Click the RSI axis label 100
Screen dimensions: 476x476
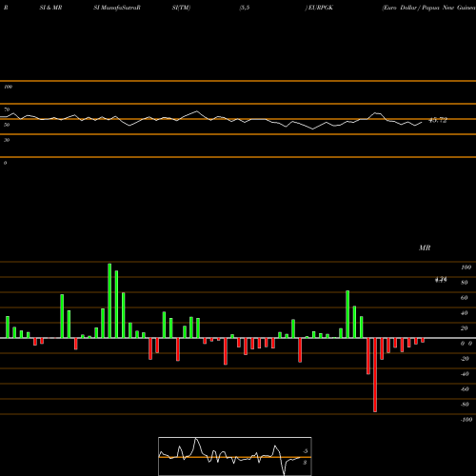[x=8, y=87]
